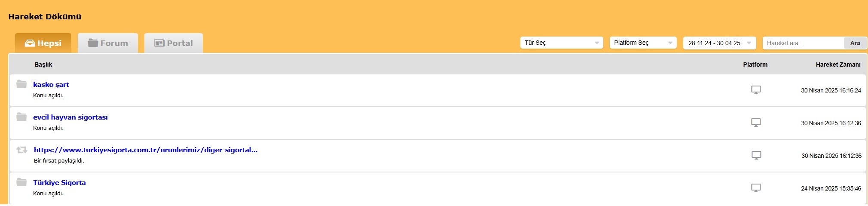
Task: Switch to the Hepsi tab
Action: point(43,43)
